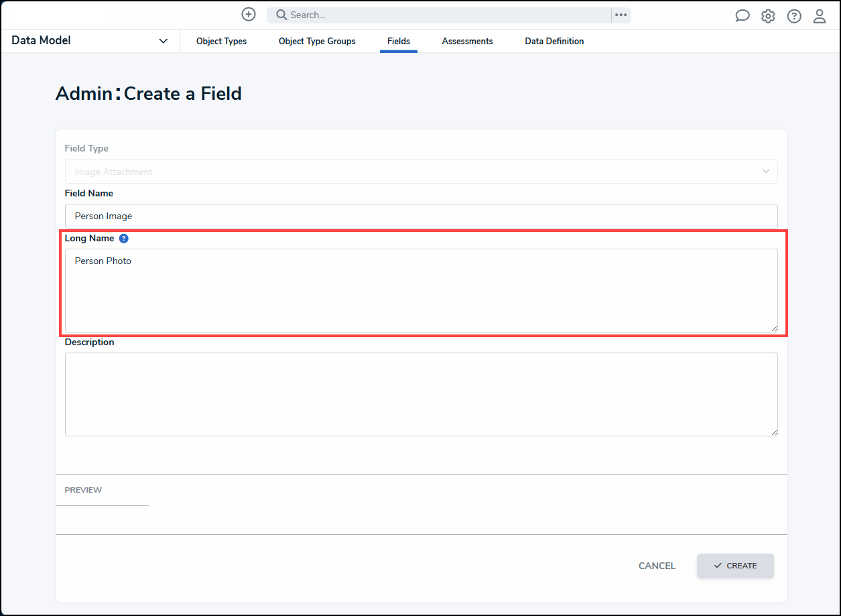841x616 pixels.
Task: Open the Data Definition tab
Action: point(554,42)
